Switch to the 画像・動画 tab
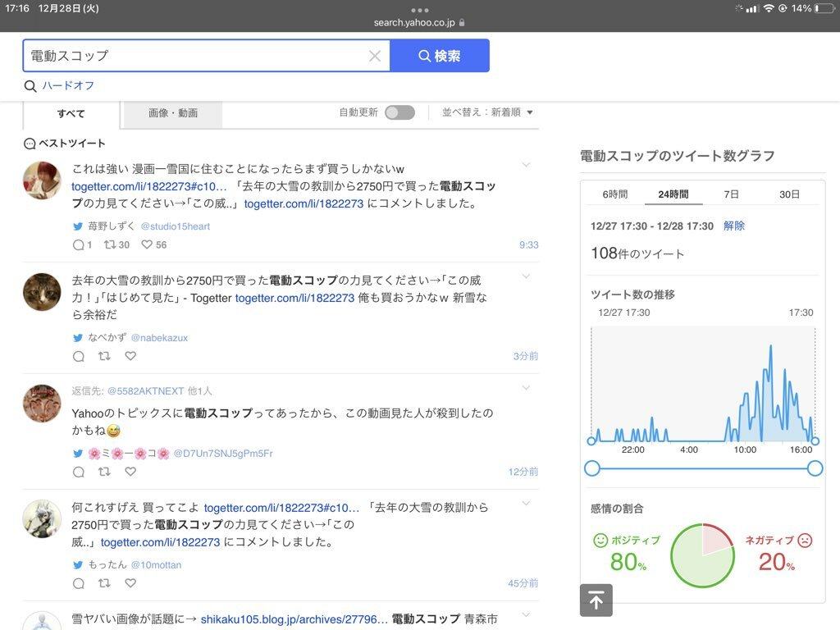This screenshot has width=840, height=630. [172, 113]
